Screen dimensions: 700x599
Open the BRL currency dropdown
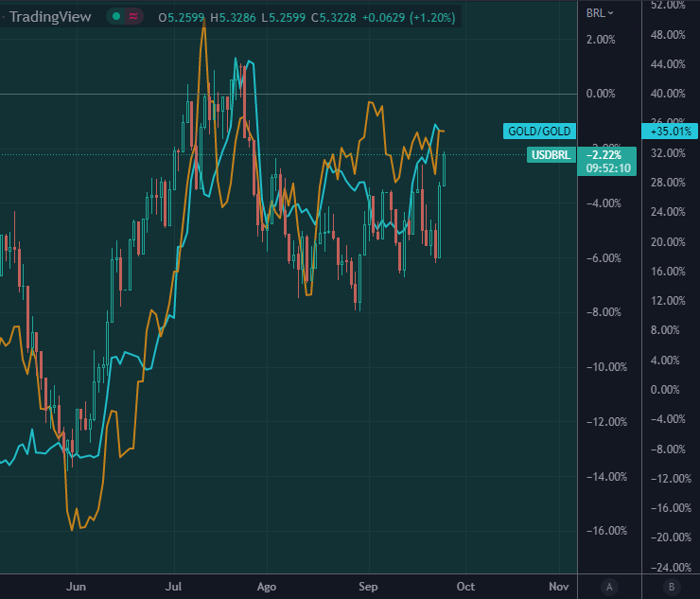click(x=600, y=12)
